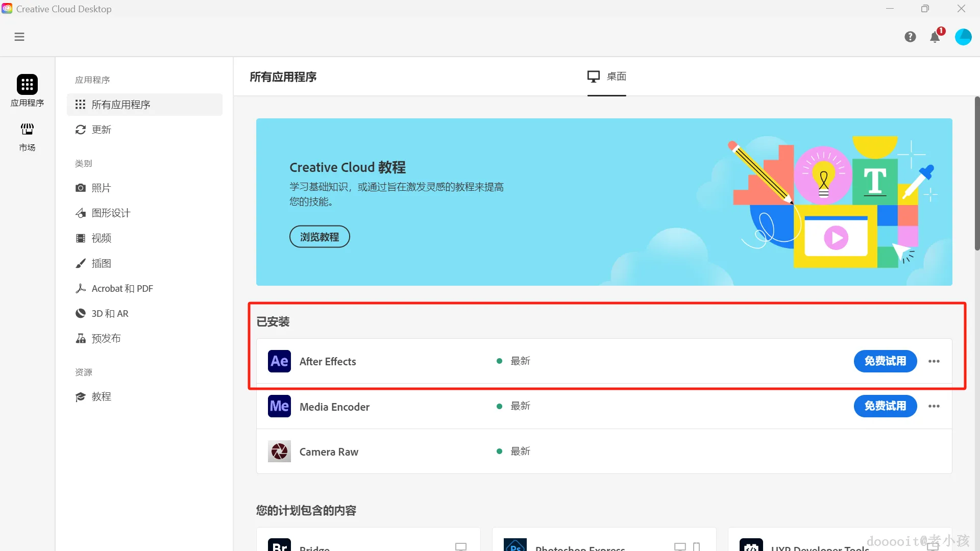Click the Photoshop Express app icon

516,545
